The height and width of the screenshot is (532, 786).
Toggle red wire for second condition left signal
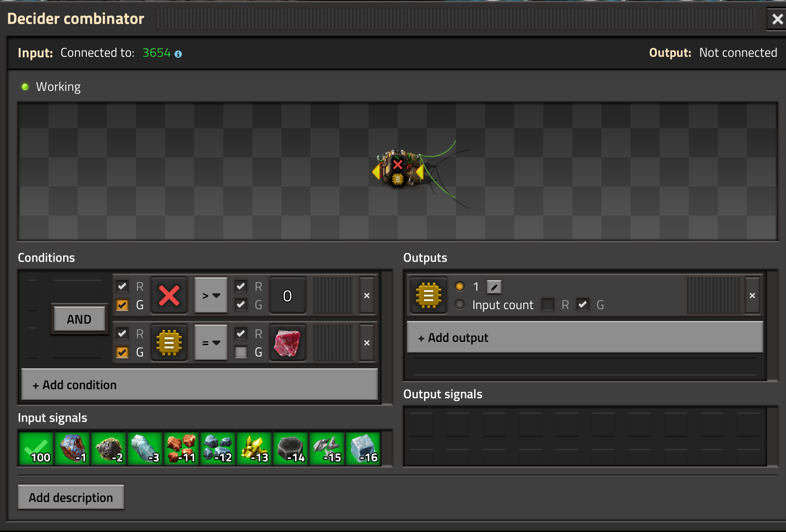coord(122,334)
